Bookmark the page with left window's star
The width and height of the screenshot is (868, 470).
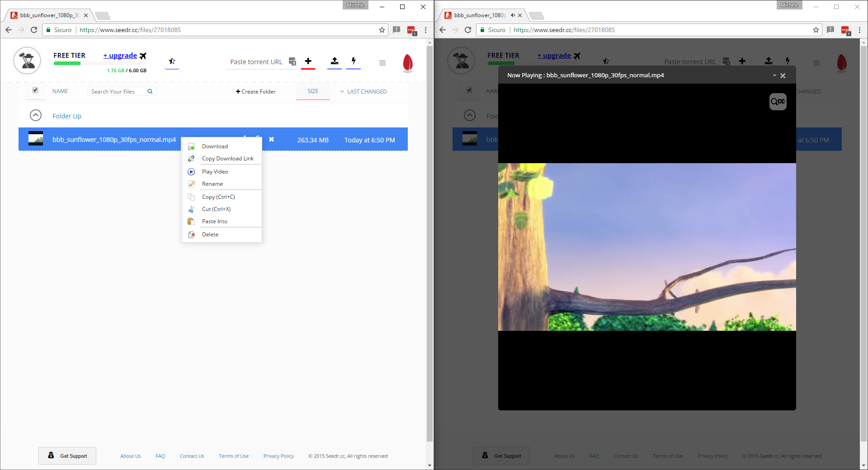pos(382,30)
